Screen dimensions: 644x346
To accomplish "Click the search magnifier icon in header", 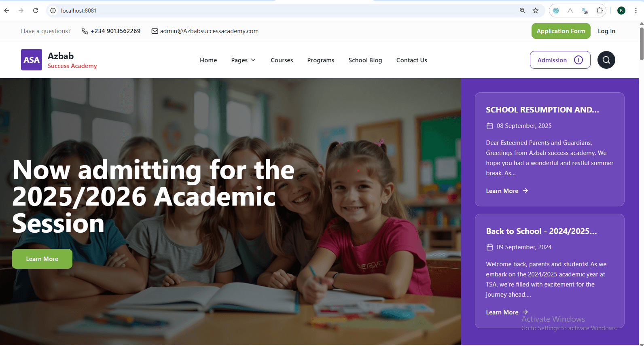I will click(x=606, y=60).
